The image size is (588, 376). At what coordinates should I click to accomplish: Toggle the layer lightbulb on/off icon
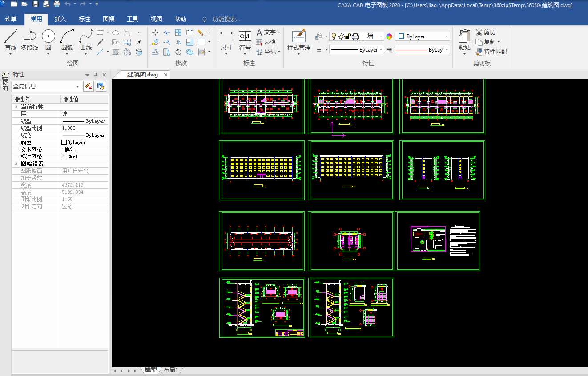tap(333, 36)
